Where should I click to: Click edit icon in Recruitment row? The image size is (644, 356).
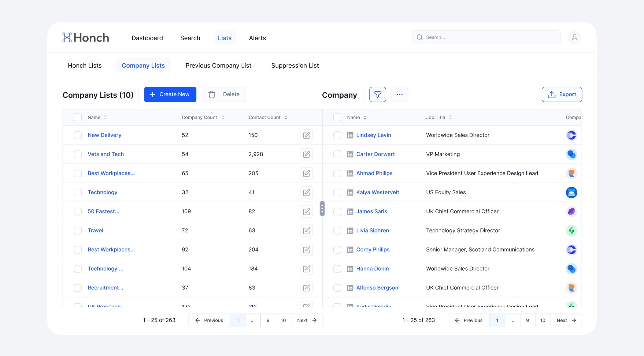(x=307, y=288)
